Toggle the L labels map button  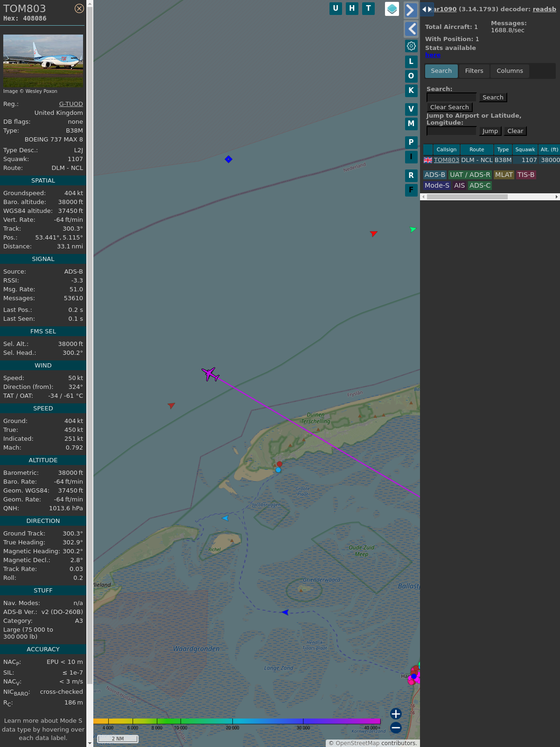pos(411,62)
